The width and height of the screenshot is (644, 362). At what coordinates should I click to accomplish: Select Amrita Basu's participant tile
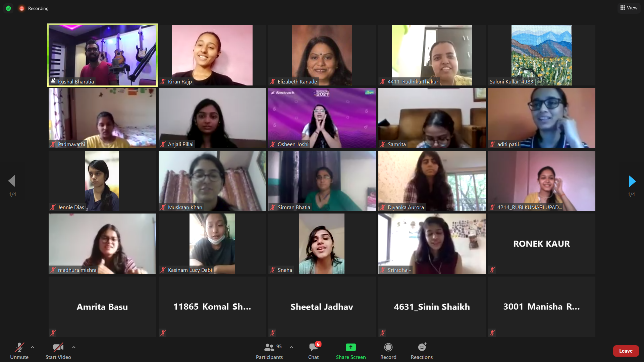coord(102,307)
